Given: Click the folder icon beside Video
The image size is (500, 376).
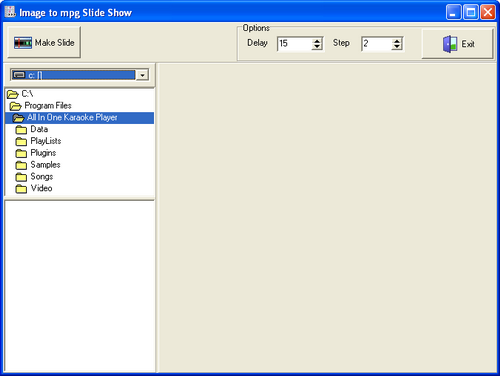Looking at the screenshot, I should tap(21, 189).
